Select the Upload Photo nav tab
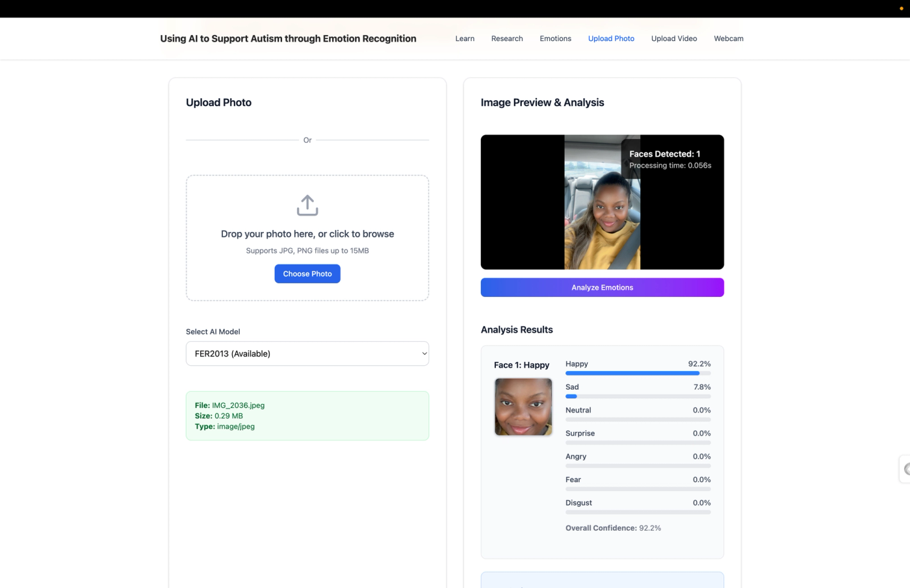This screenshot has width=910, height=588. pyautogui.click(x=611, y=38)
